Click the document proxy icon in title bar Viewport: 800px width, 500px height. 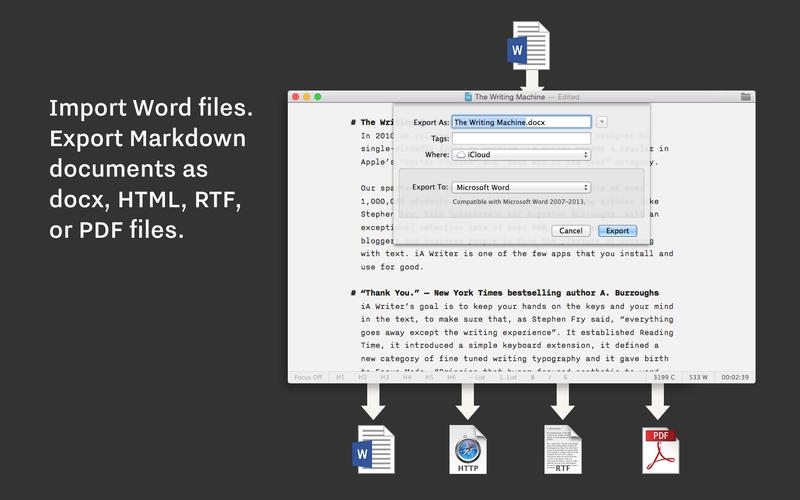point(468,96)
